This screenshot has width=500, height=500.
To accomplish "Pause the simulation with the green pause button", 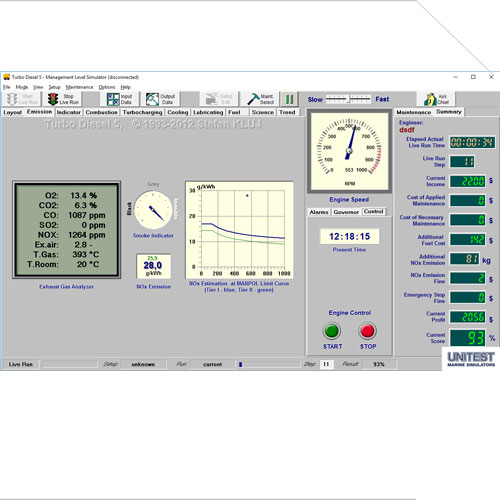I will (289, 99).
